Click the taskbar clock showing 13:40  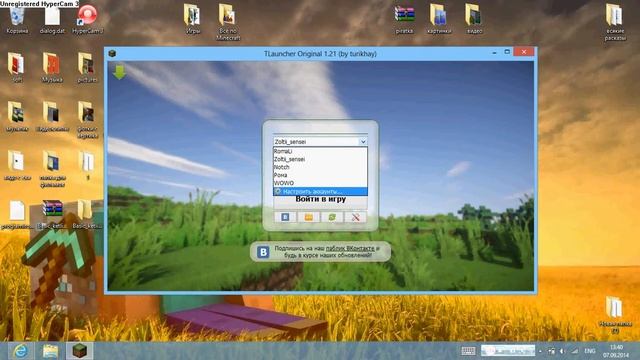[616, 351]
